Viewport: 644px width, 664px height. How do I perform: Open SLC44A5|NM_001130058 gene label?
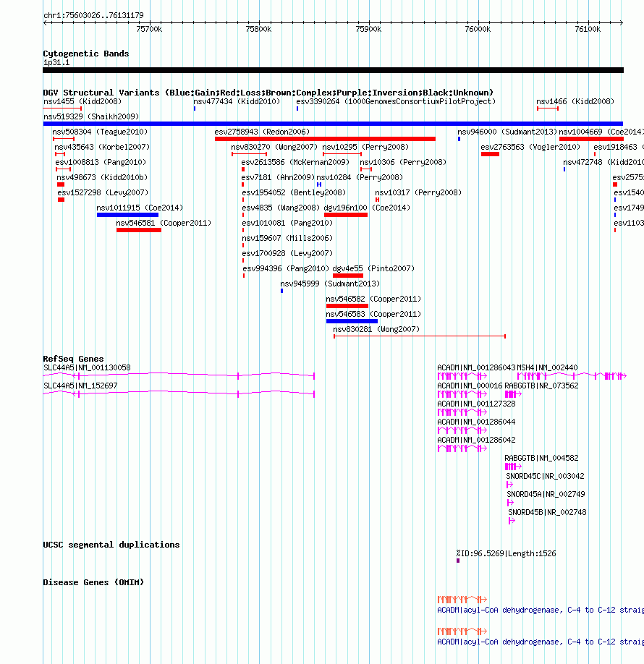click(87, 368)
